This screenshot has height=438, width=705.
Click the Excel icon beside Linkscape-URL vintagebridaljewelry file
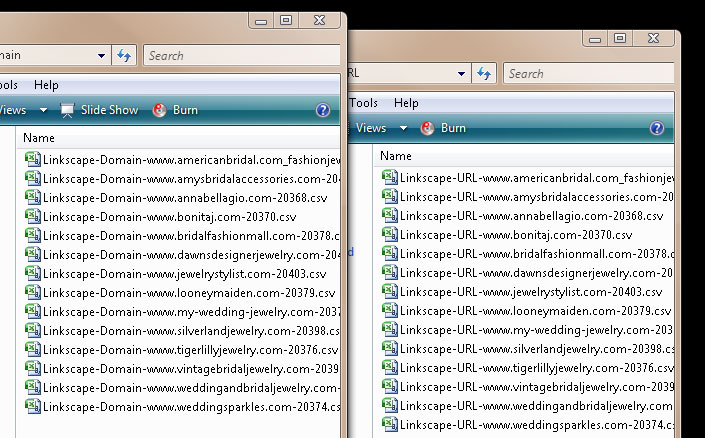pos(390,386)
